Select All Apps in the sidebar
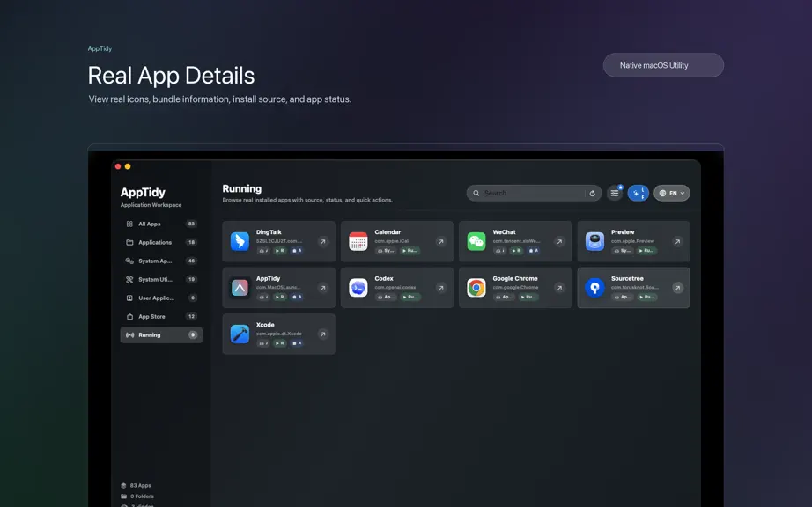Screen dimensions: 812x507 point(161,224)
